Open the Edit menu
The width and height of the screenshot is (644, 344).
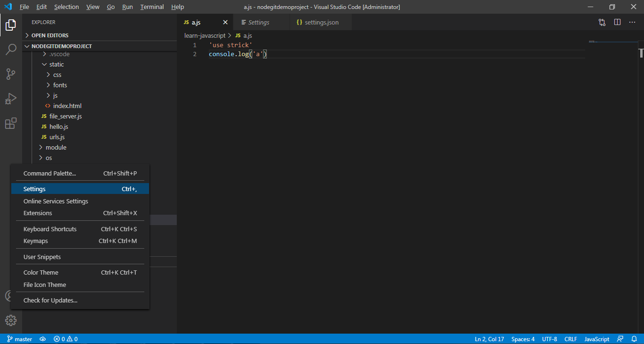pyautogui.click(x=41, y=7)
